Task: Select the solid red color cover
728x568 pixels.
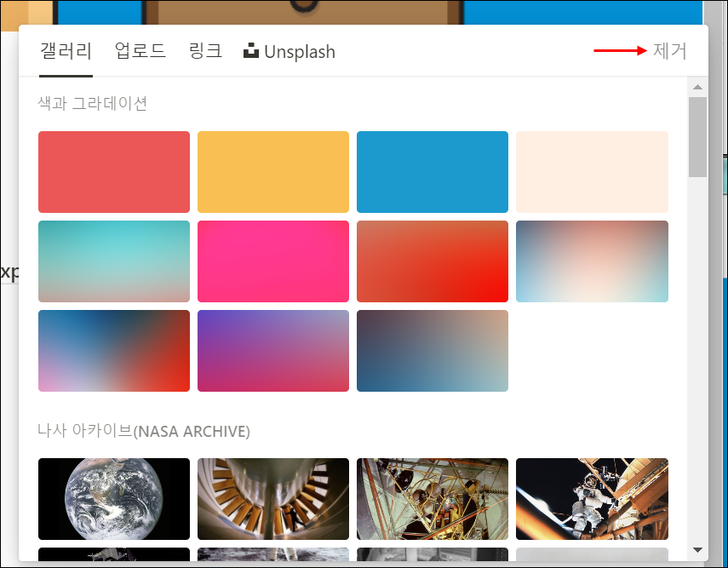Action: pos(114,172)
